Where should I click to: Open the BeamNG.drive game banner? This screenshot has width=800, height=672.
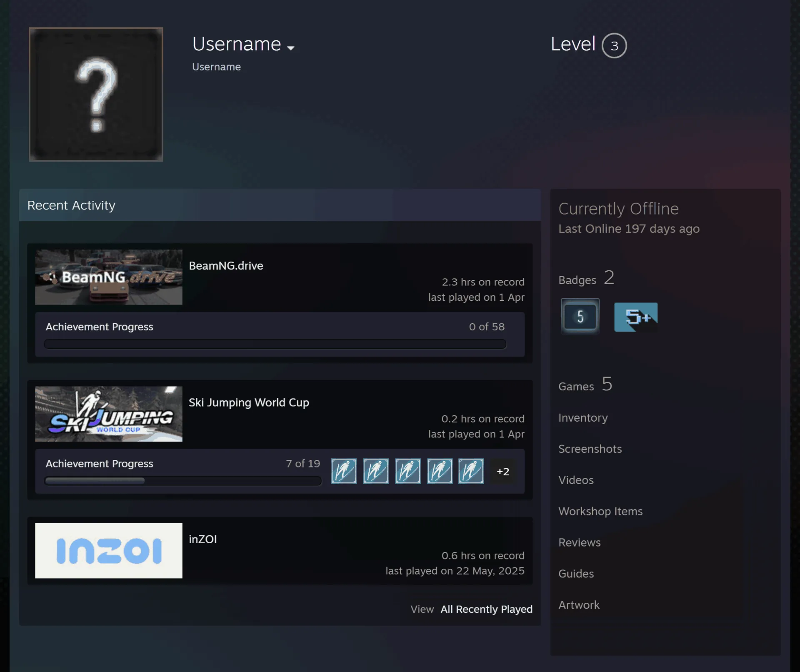click(109, 277)
